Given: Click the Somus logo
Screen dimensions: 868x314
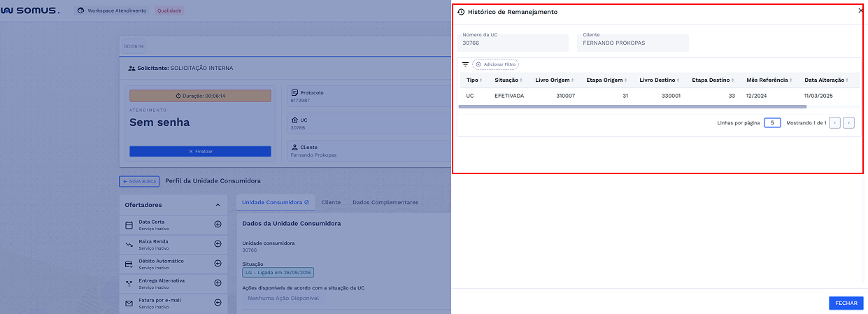Looking at the screenshot, I should pos(30,10).
